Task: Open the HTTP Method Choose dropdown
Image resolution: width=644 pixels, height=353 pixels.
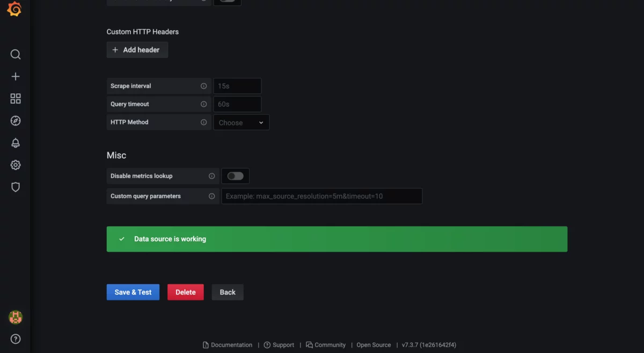Action: point(241,122)
